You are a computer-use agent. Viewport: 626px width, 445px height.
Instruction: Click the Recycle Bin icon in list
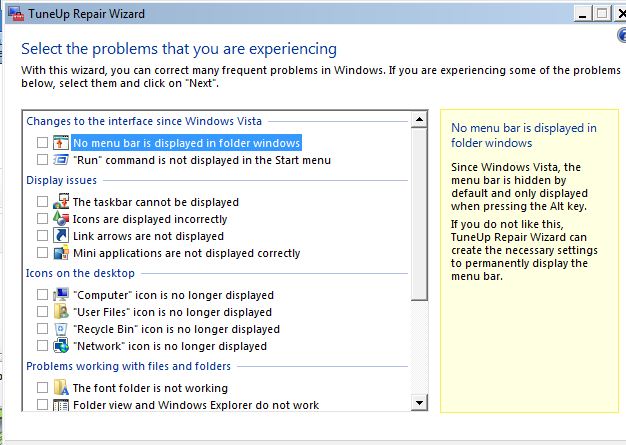tap(61, 329)
